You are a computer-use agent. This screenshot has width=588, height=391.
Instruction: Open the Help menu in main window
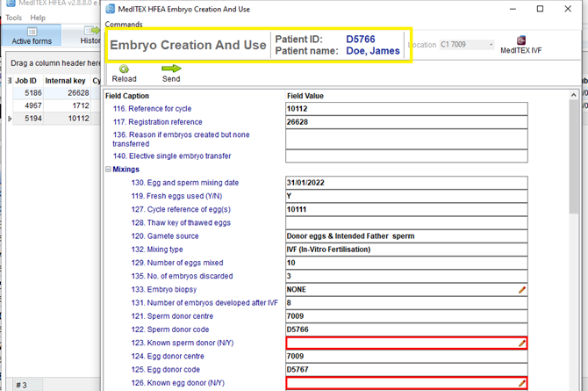pyautogui.click(x=38, y=18)
